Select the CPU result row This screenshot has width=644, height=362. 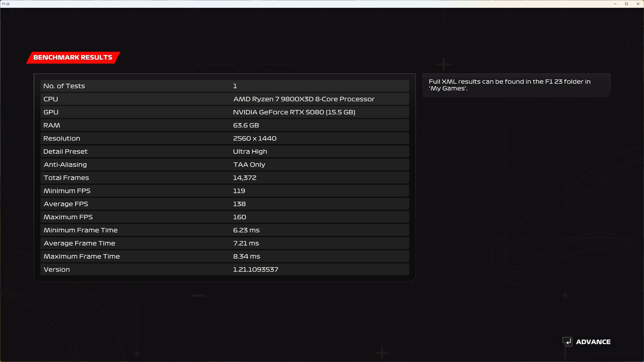tap(224, 99)
